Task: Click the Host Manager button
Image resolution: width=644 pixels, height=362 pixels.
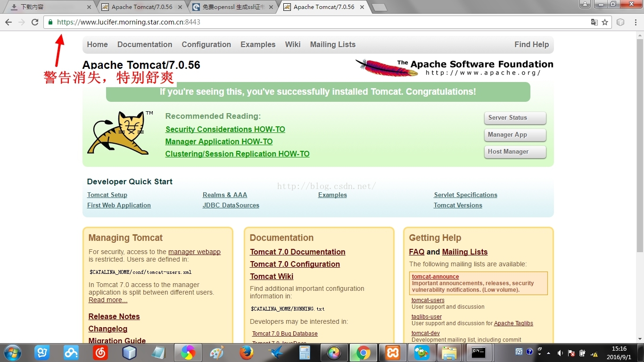Action: (515, 152)
